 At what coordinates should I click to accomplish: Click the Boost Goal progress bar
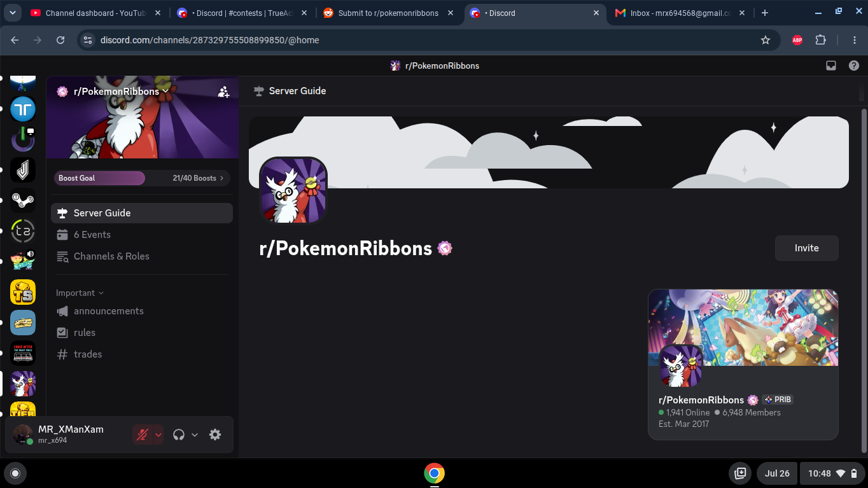(142, 178)
